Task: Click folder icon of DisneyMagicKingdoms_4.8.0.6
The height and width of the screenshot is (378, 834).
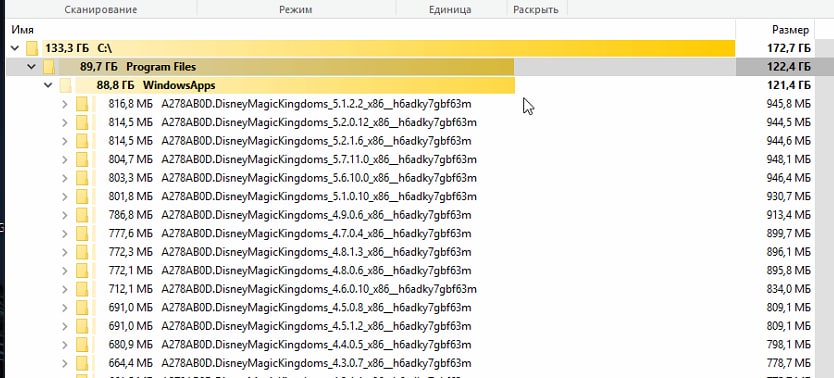Action: pyautogui.click(x=82, y=271)
